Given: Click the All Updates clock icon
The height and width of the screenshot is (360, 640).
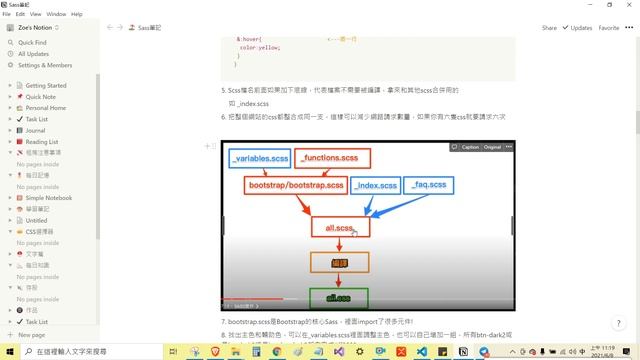Looking at the screenshot, I should [x=11, y=53].
